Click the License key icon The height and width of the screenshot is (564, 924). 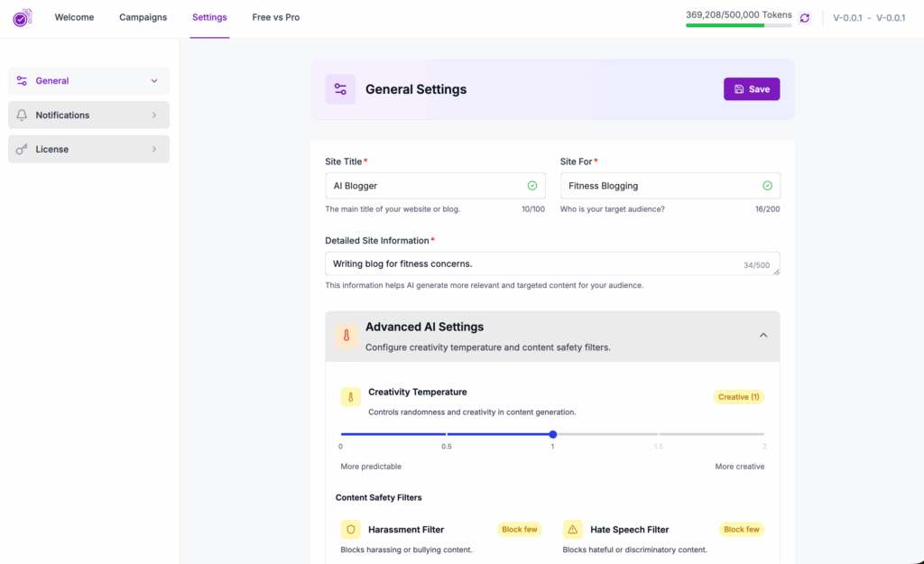[22, 149]
